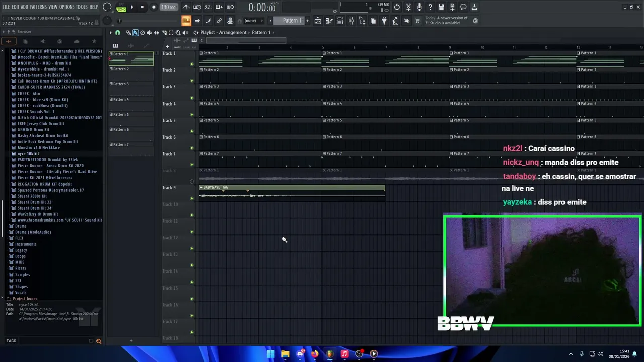This screenshot has height=362, width=644.
Task: Click the stop playback button
Action: coord(142,7)
